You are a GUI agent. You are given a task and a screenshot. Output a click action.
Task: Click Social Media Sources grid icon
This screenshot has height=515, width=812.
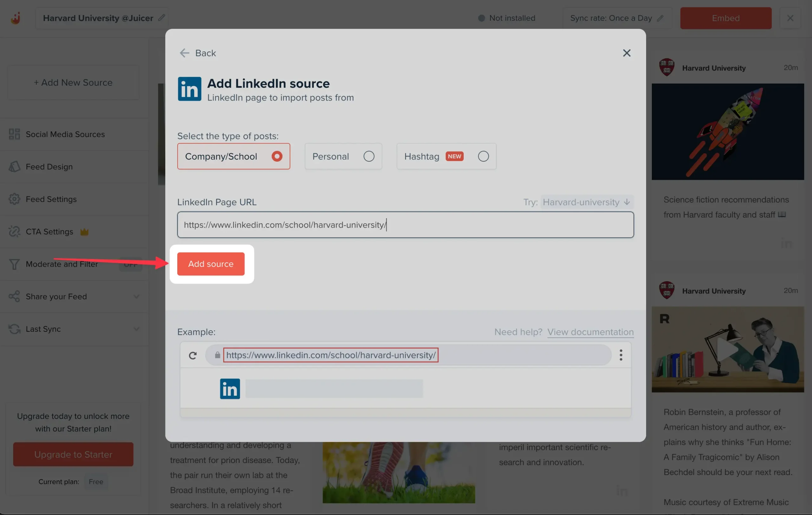[14, 134]
